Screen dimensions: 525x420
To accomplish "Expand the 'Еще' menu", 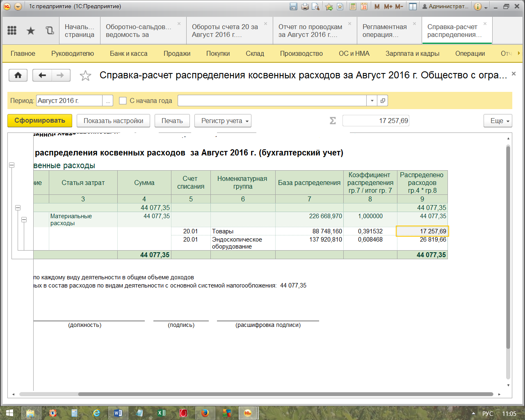I will (498, 121).
